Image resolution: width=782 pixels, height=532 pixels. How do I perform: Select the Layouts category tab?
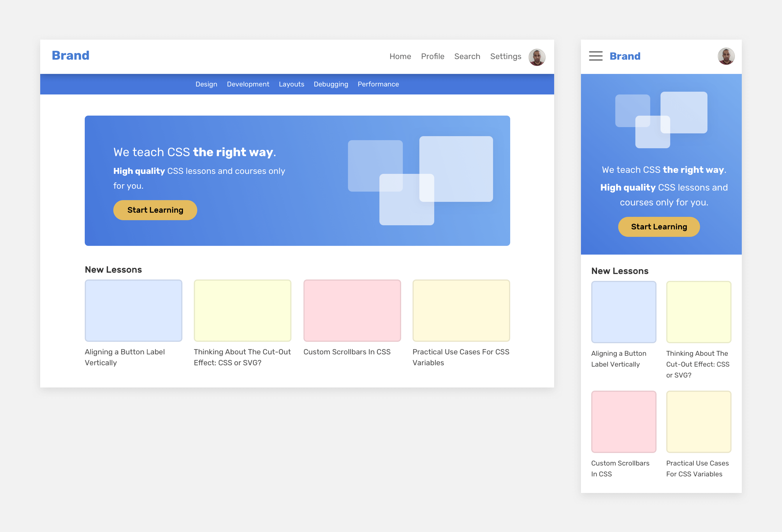pos(291,84)
